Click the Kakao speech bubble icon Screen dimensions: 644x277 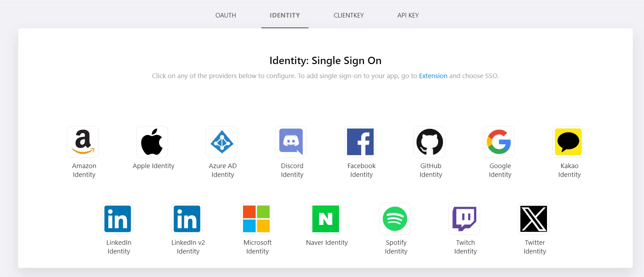568,142
